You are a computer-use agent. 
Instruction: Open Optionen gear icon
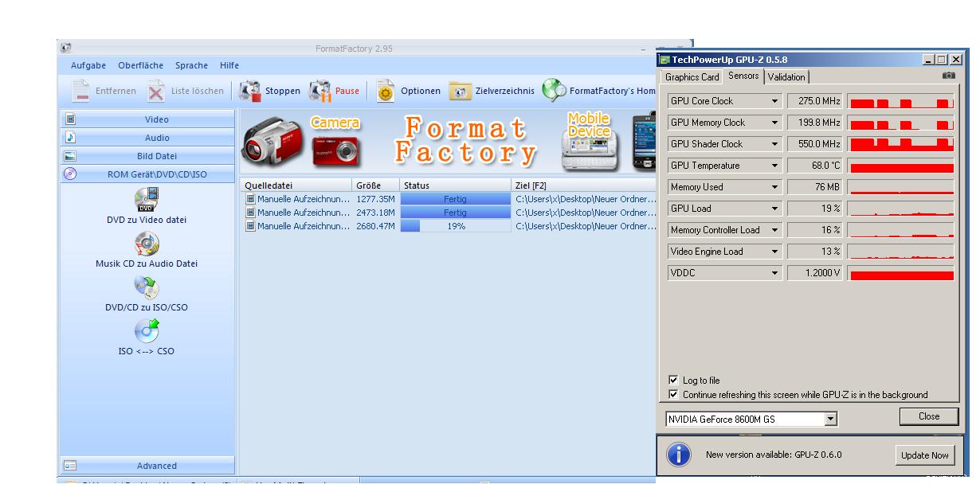point(386,91)
